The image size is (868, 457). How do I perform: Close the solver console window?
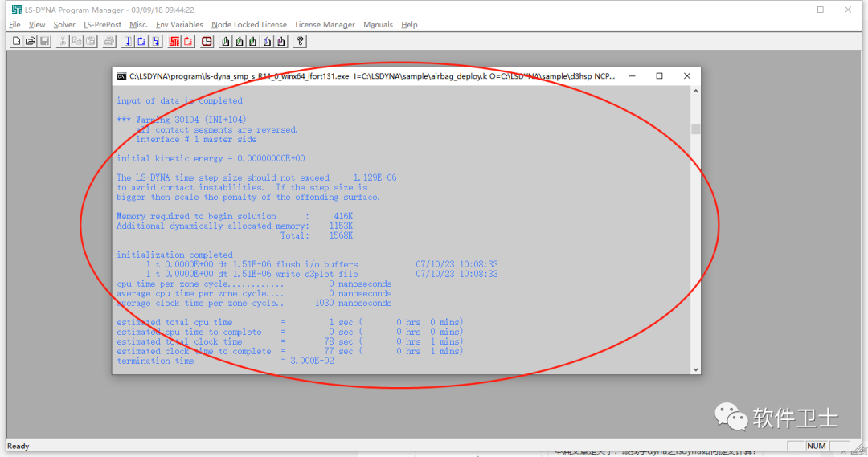coord(687,75)
